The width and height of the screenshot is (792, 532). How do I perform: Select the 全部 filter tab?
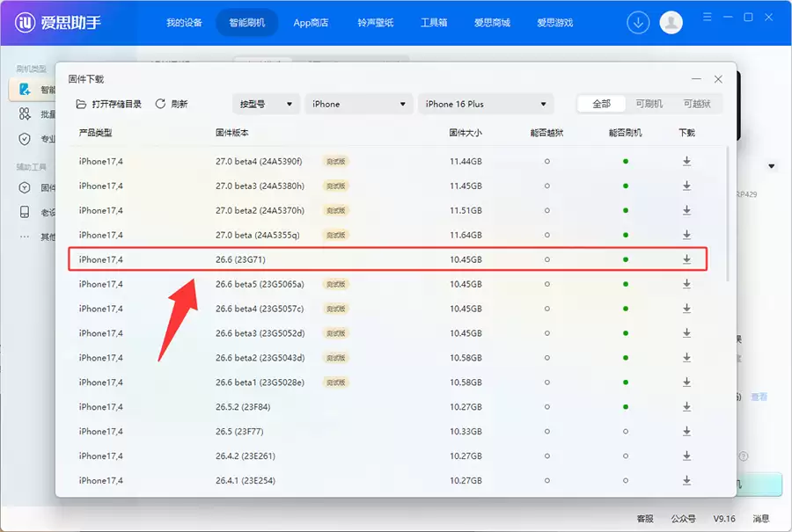601,104
